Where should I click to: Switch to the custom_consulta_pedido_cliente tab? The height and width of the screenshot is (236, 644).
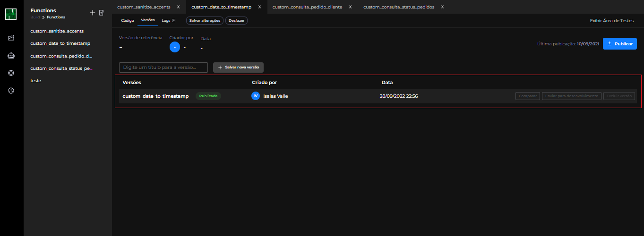tap(307, 7)
